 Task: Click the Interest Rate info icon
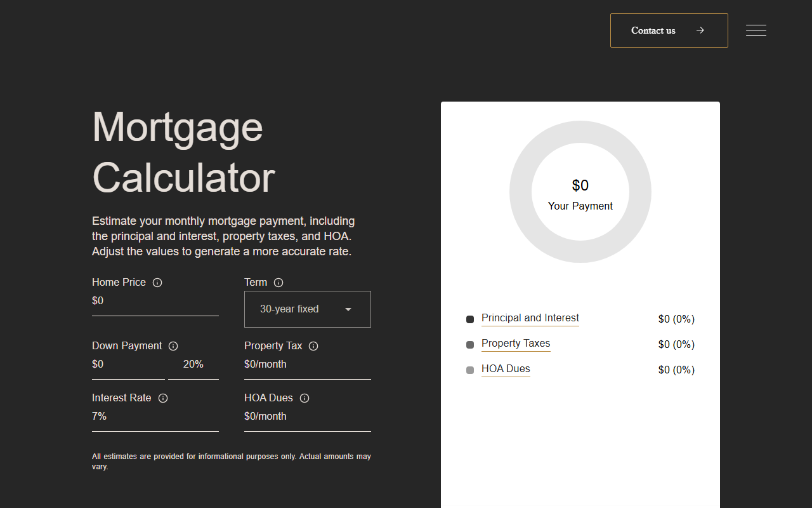(x=163, y=398)
